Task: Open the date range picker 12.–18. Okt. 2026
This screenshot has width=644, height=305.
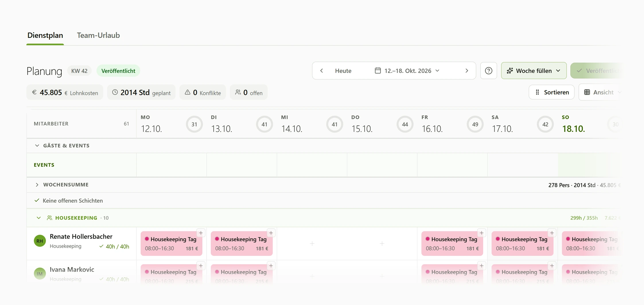Action: (407, 71)
